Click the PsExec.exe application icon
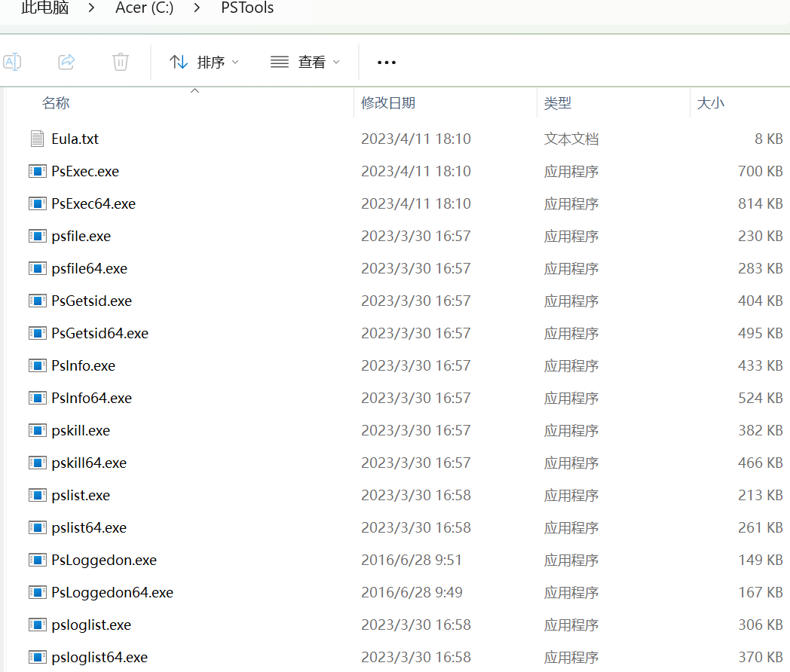The width and height of the screenshot is (790, 672). [x=37, y=171]
